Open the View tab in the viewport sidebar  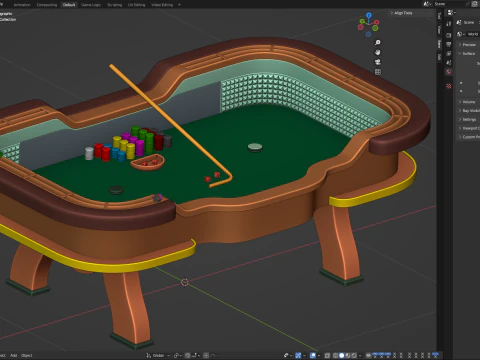439,30
